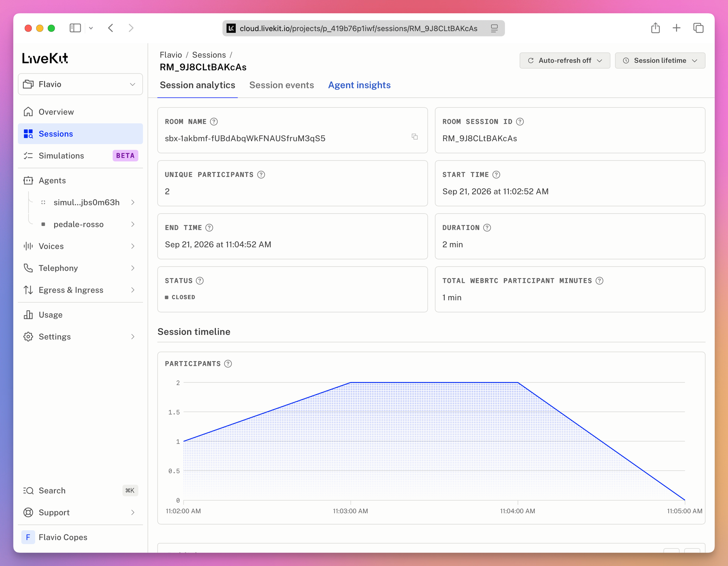Click the cloud.livekit.io address bar
728x566 pixels.
[363, 28]
